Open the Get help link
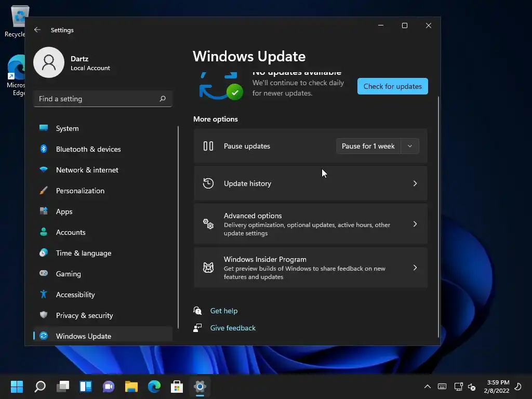Screen dimensions: 532x399 click(x=224, y=311)
